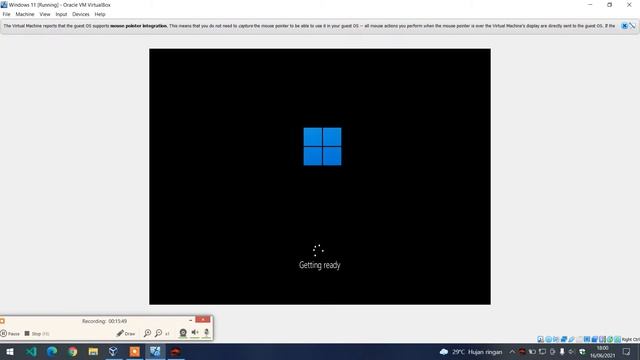Open VirtualBox Manager cube icon in taskbar
640x360 pixels.
coord(113,351)
